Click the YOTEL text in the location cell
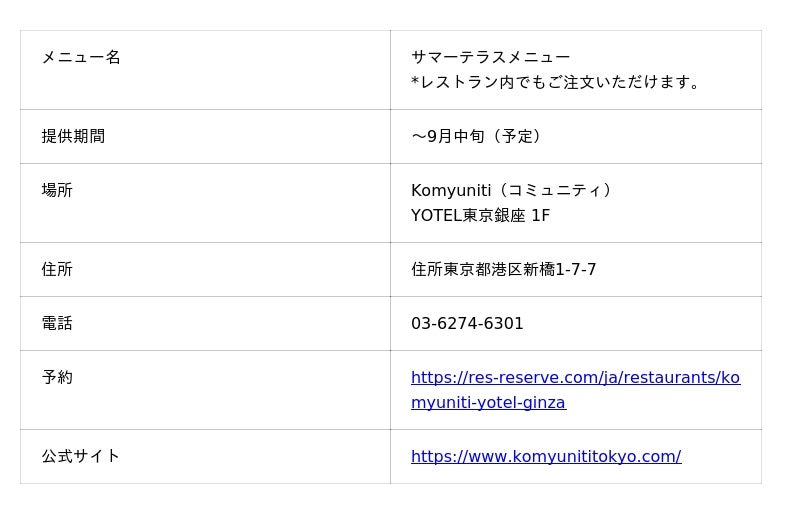 [436, 215]
